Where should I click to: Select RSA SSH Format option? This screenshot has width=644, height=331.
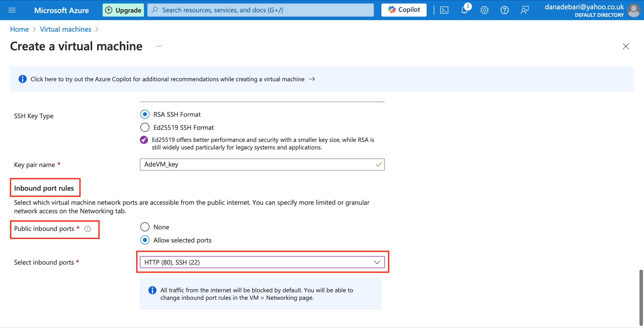tap(145, 114)
